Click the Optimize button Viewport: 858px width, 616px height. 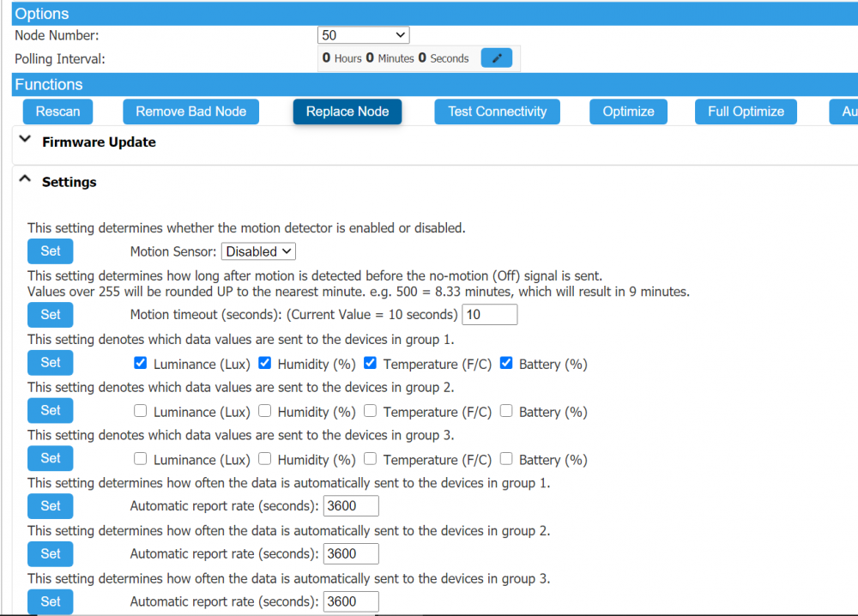click(628, 112)
